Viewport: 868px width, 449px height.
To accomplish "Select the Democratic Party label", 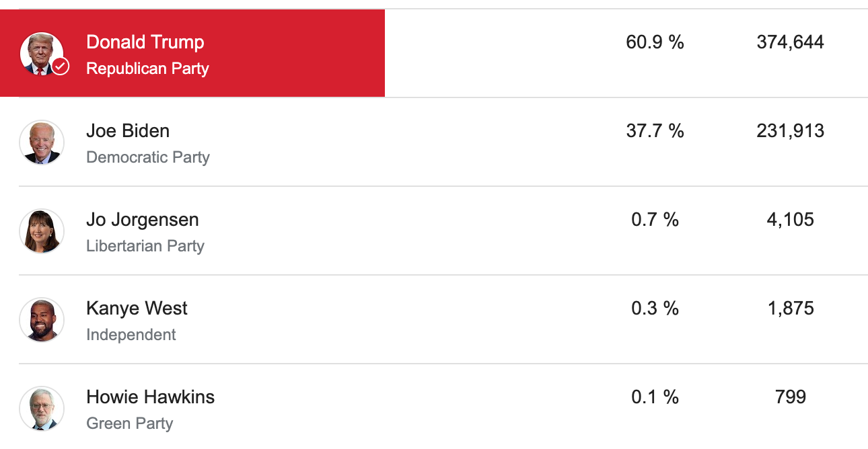I will 148,157.
